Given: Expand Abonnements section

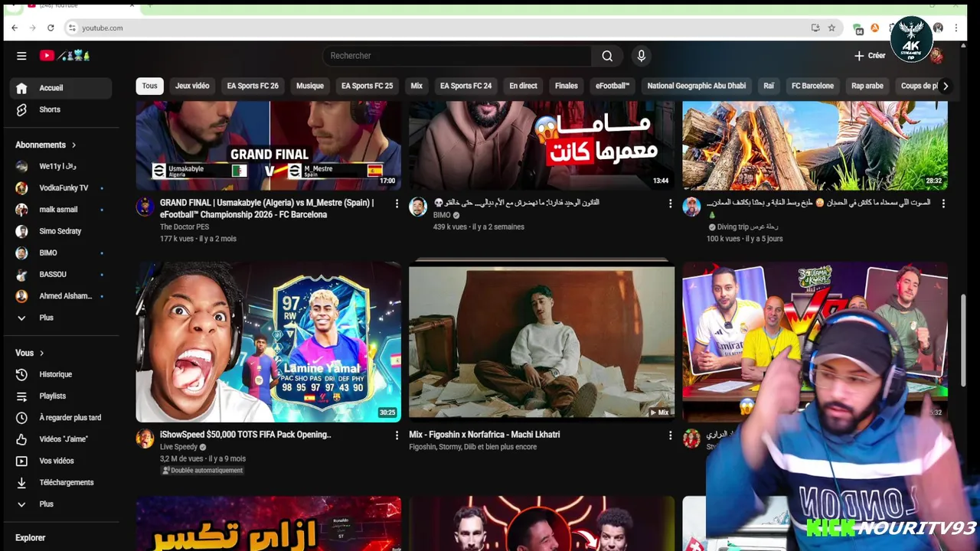Looking at the screenshot, I should (x=46, y=145).
